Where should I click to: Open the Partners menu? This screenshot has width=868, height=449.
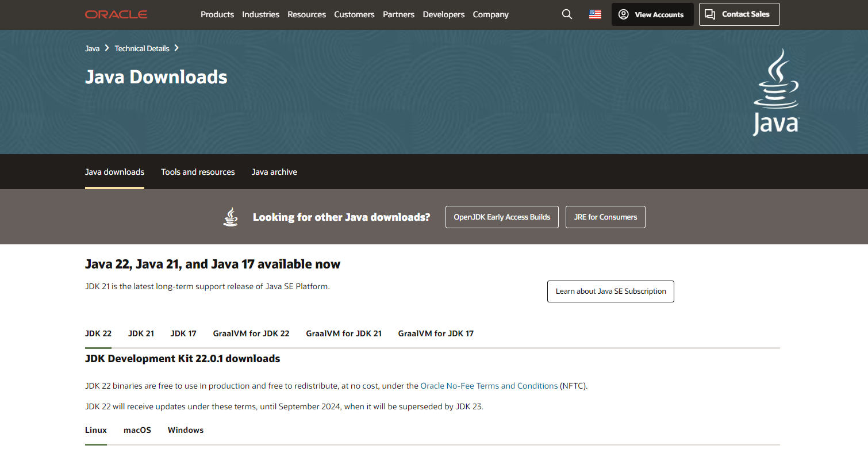(398, 14)
